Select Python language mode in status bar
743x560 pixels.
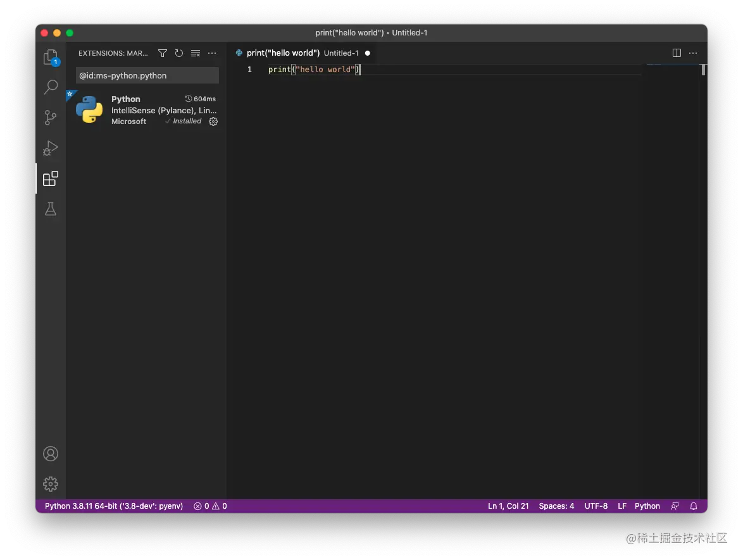pos(647,506)
